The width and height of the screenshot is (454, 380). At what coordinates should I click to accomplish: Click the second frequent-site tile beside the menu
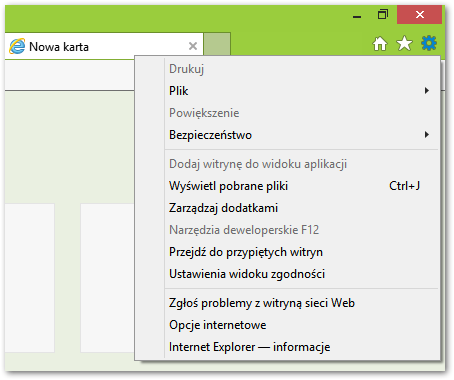coord(107,278)
